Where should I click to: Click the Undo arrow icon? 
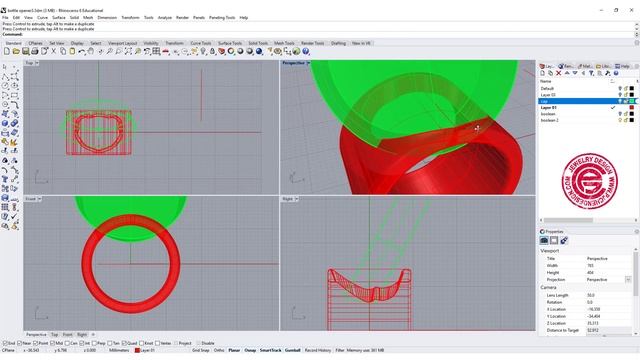point(82,51)
